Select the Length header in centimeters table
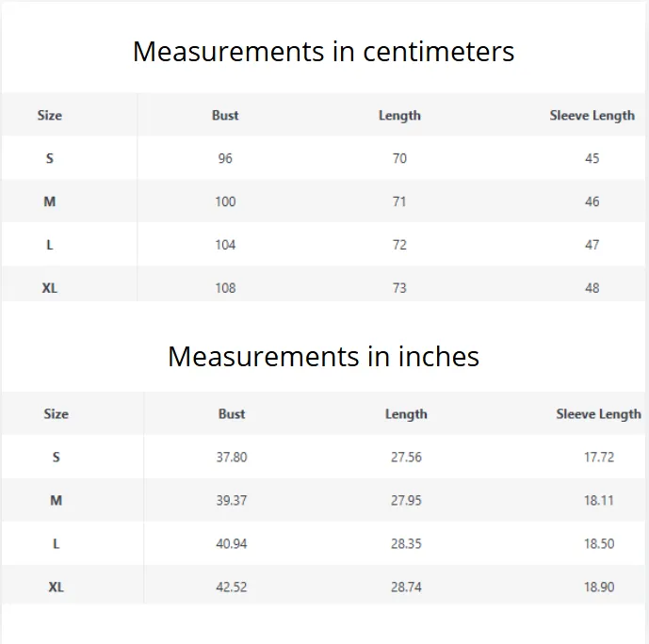This screenshot has width=649, height=644. click(x=399, y=116)
